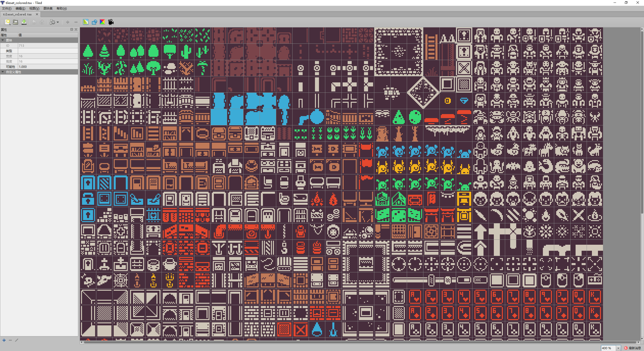The width and height of the screenshot is (644, 351).
Task: Float the 属性 properties panel
Action: click(x=72, y=29)
